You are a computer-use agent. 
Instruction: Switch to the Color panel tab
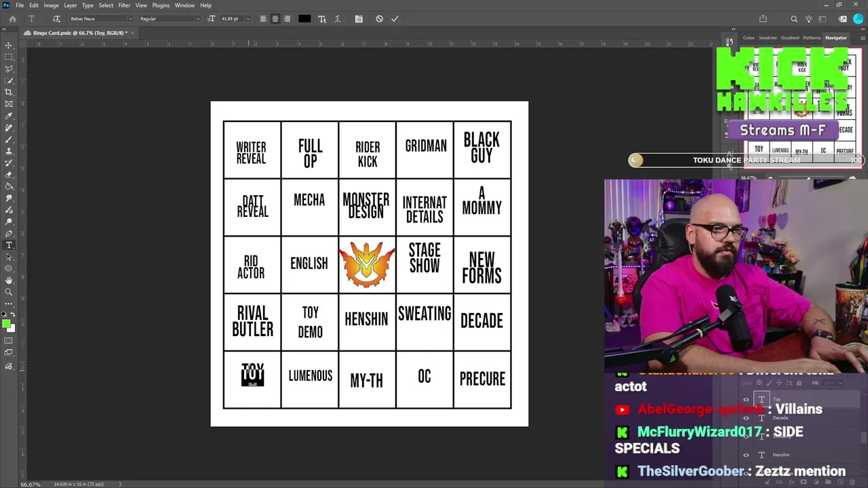(749, 38)
